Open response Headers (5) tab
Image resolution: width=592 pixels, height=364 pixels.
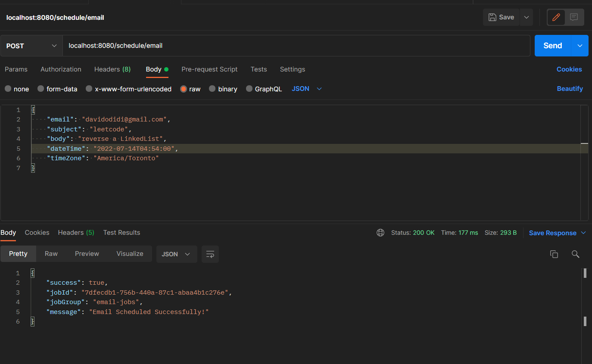point(76,233)
